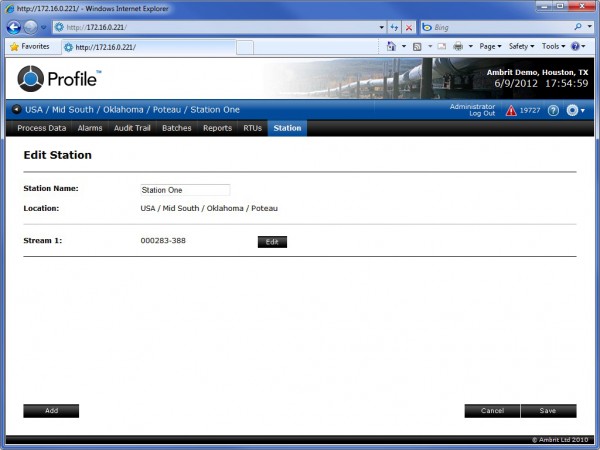Click the red alarm warning triangle icon

tap(511, 111)
